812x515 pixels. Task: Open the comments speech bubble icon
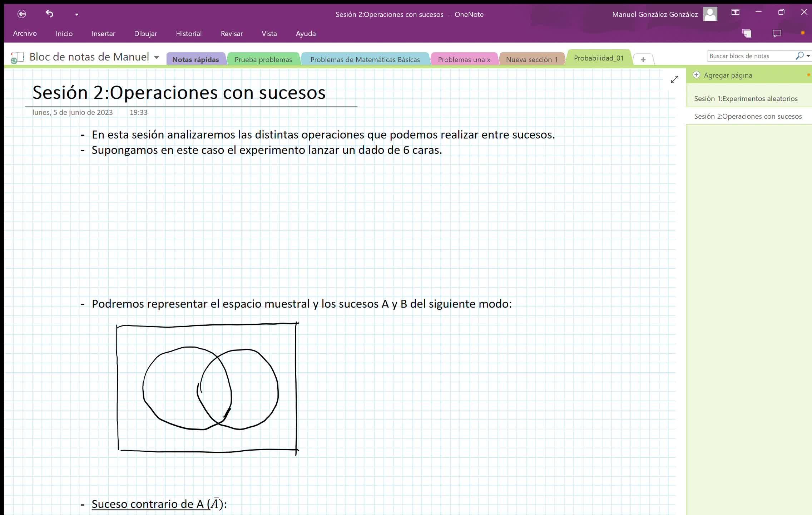777,34
